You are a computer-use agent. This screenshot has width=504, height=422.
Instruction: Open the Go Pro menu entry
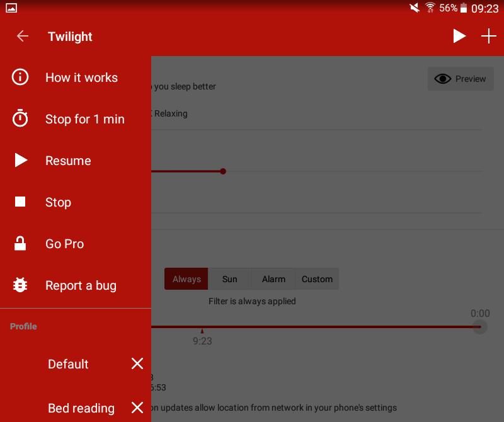76,244
